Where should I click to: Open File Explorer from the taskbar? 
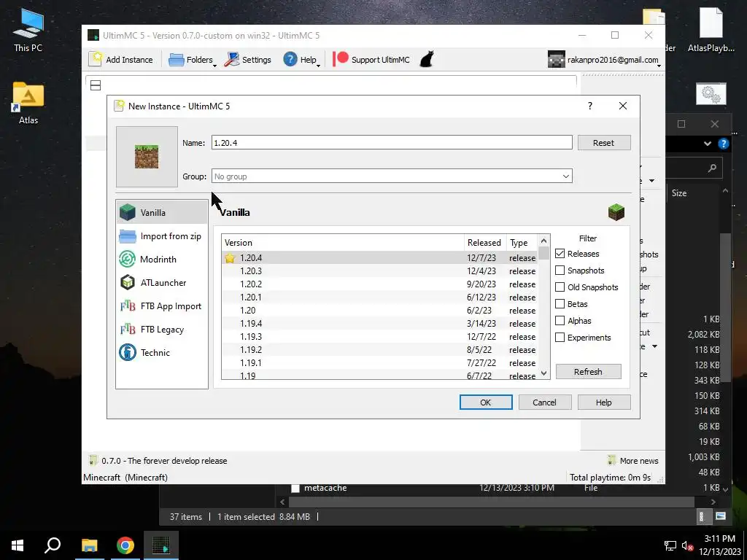(89, 545)
